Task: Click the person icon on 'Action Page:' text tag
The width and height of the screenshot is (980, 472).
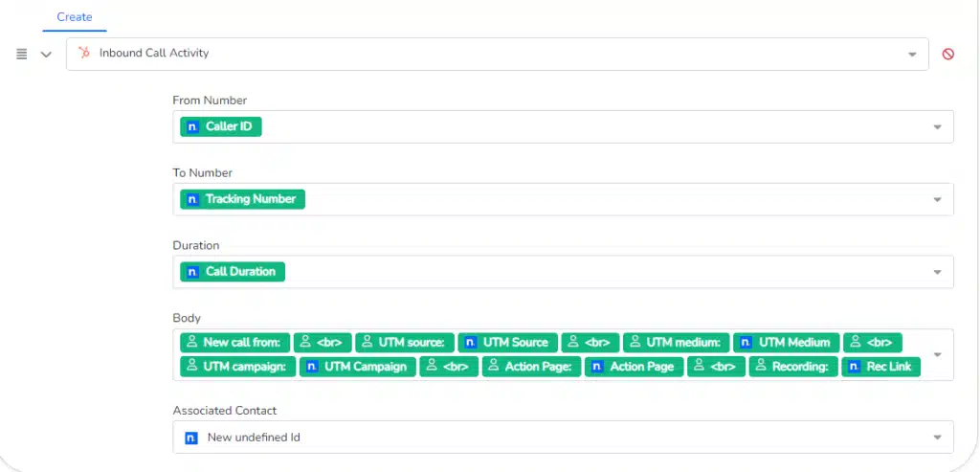Action: pyautogui.click(x=494, y=367)
